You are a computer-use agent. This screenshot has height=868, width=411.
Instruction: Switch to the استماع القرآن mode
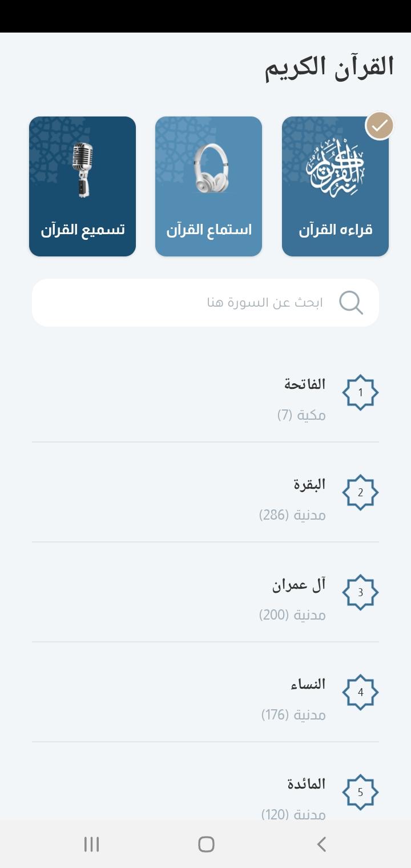209,187
